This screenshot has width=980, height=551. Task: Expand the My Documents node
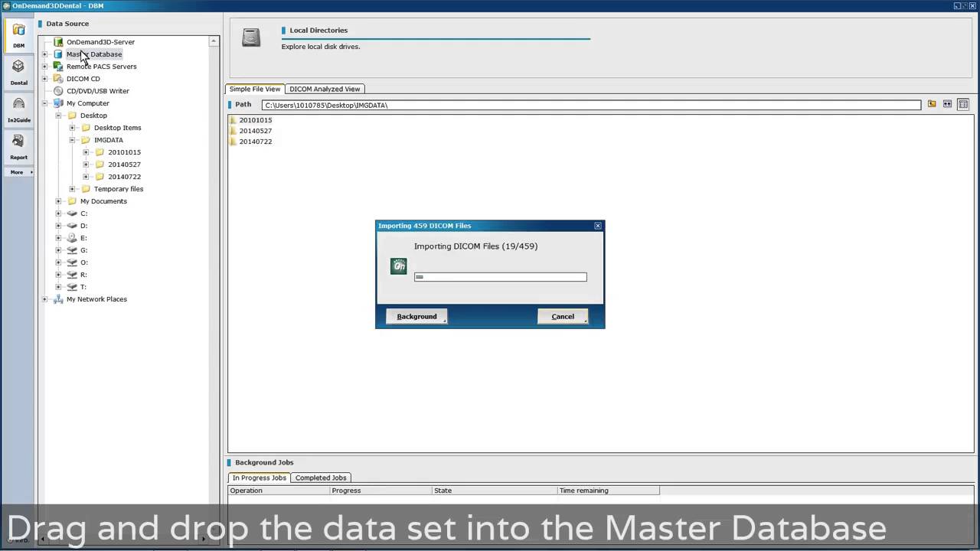tap(58, 201)
